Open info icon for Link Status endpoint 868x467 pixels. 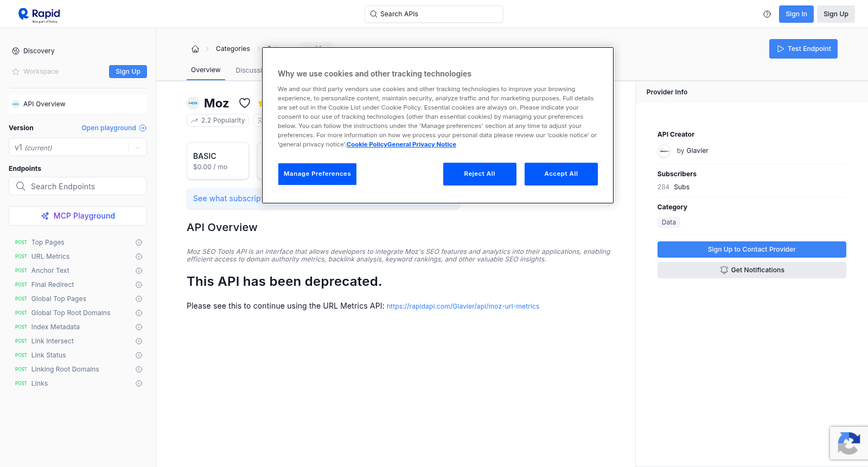pos(139,355)
